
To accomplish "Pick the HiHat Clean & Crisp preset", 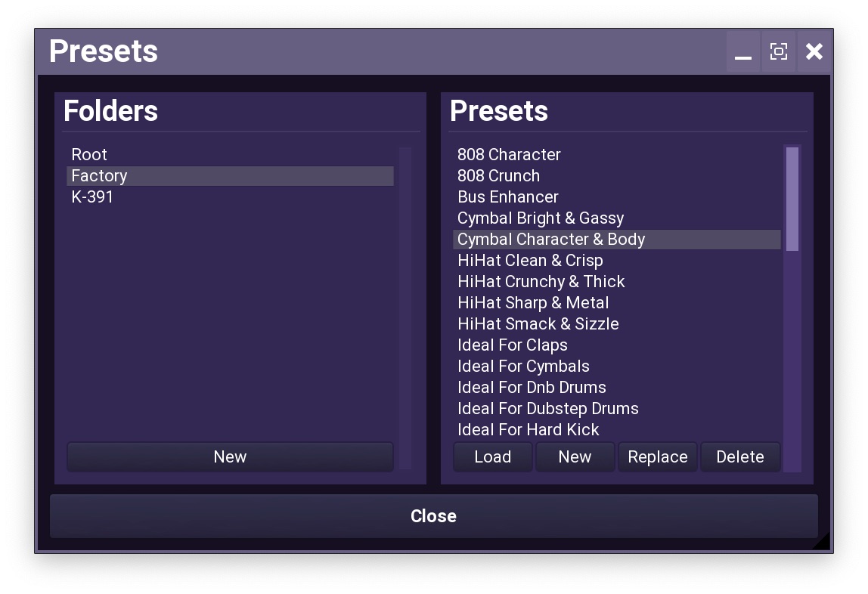I will (530, 261).
